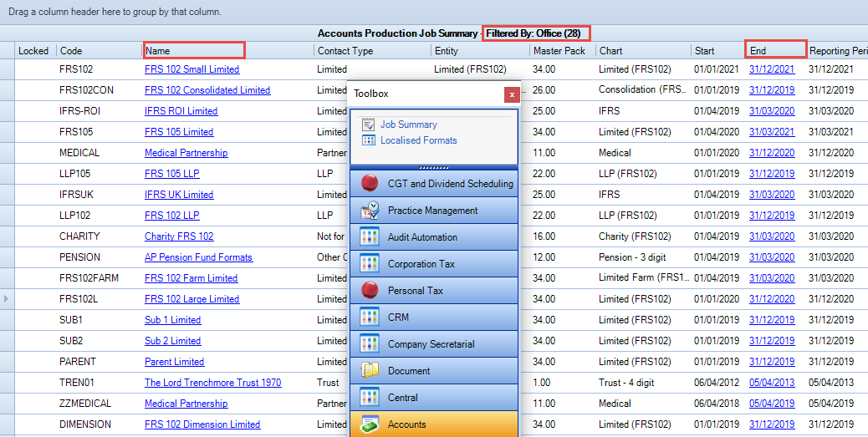This screenshot has height=437, width=868.
Task: Open IFRS ROI Limited client
Action: 181,111
